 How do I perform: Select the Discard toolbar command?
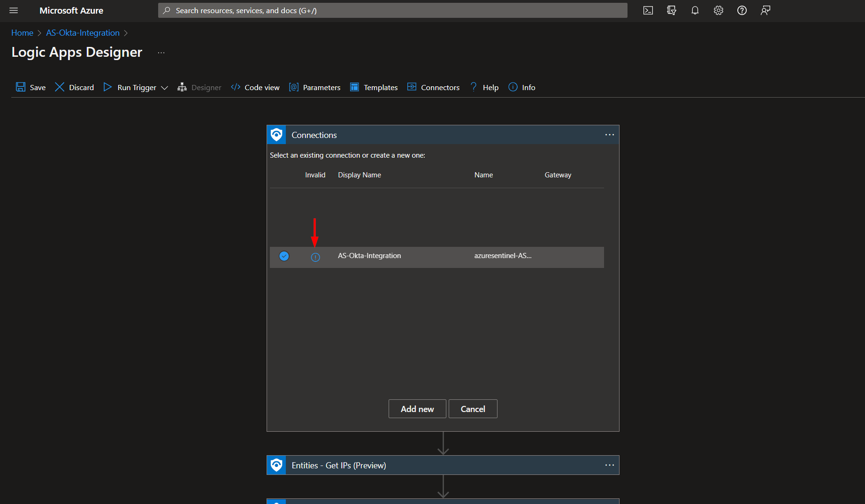74,87
